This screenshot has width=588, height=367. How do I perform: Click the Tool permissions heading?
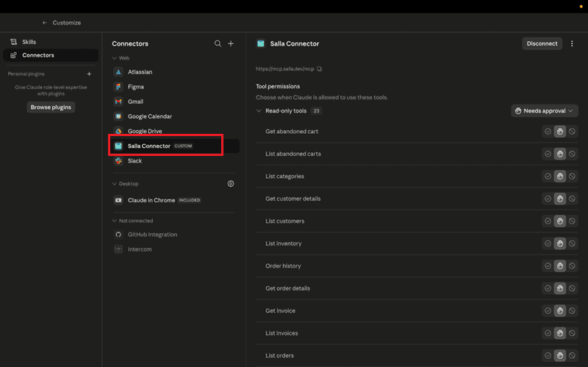pos(278,86)
